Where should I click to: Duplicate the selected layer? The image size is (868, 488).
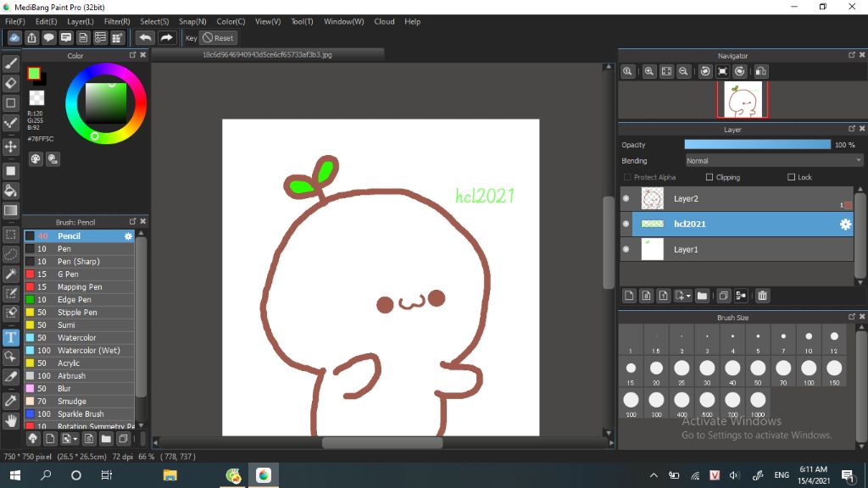[723, 296]
